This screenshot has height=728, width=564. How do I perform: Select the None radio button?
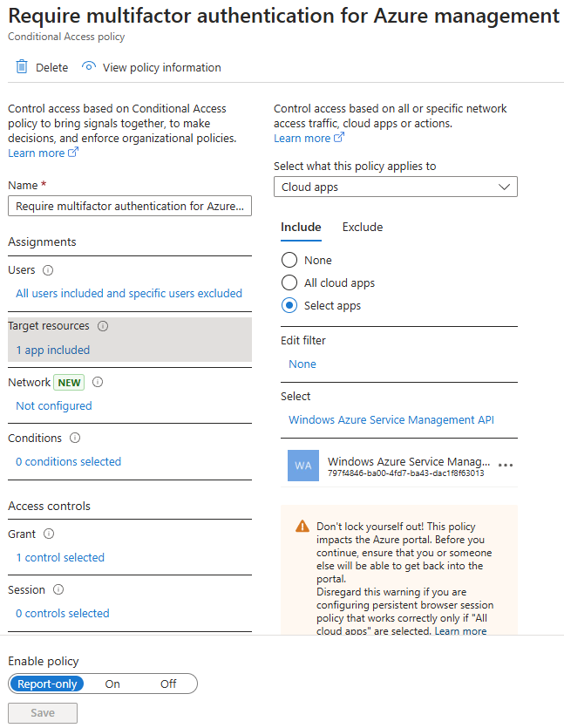pyautogui.click(x=289, y=260)
